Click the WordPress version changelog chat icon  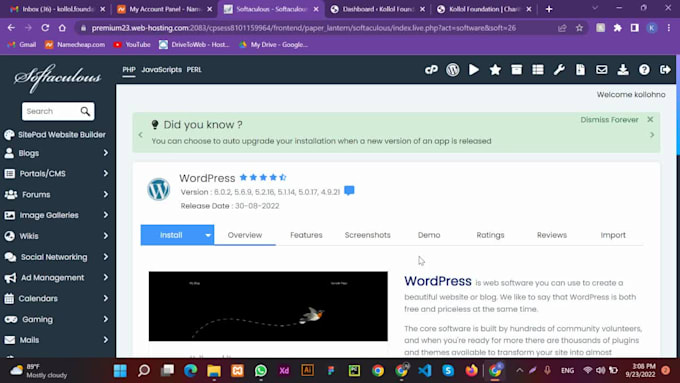349,190
